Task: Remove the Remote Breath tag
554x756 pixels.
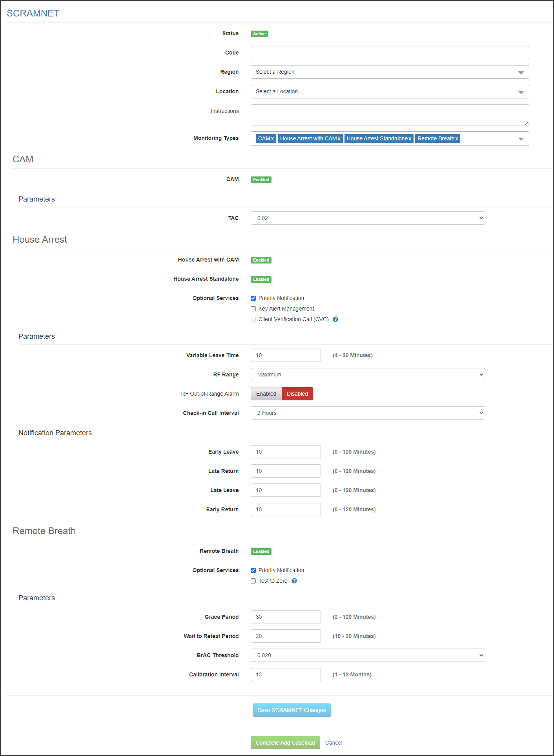Action: point(457,139)
